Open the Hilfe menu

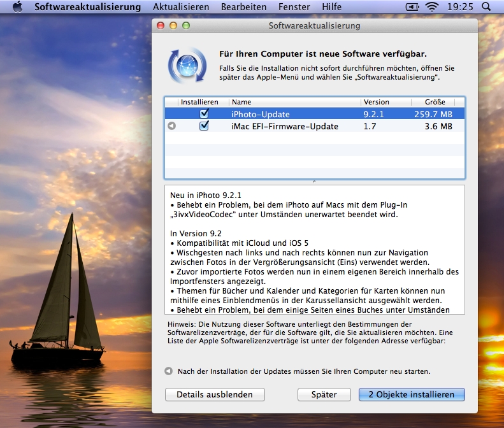coord(332,7)
